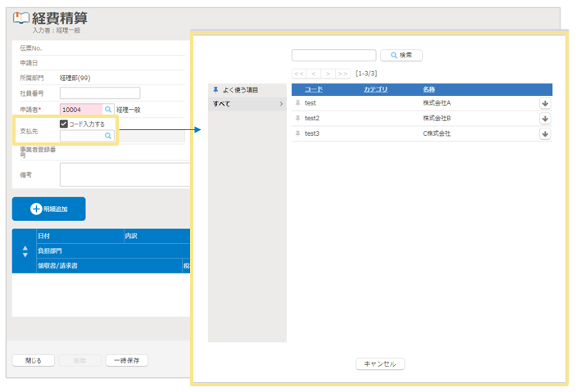Choose C株式会社 using its down-arrow button
Image resolution: width=576 pixels, height=392 pixels.
tap(546, 133)
